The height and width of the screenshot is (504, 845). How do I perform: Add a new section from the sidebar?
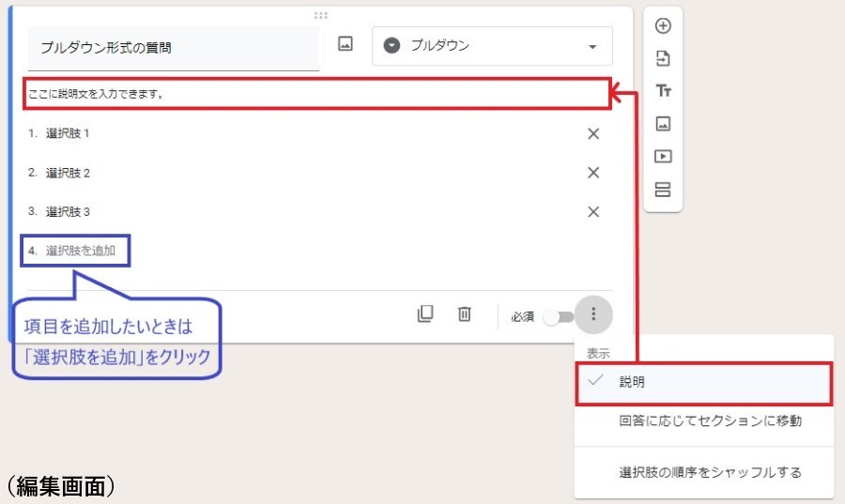663,190
